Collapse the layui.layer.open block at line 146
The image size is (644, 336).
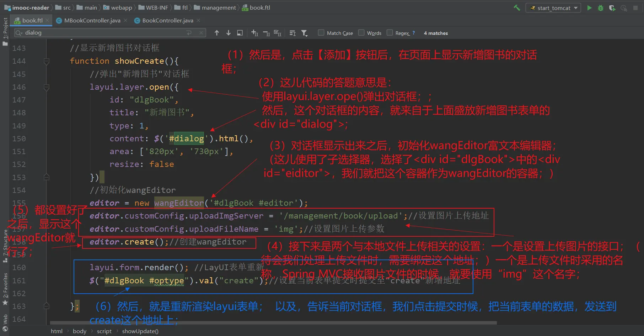[46, 87]
